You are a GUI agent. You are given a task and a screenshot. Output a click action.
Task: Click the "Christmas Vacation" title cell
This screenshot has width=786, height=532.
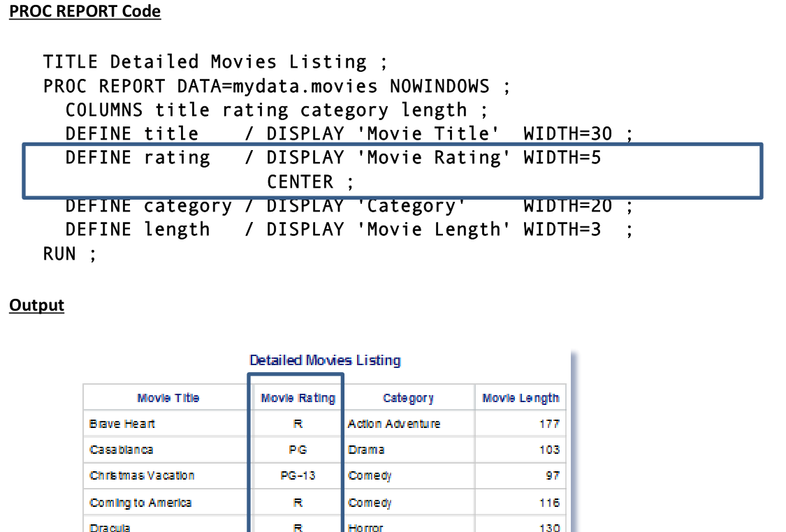click(x=142, y=475)
